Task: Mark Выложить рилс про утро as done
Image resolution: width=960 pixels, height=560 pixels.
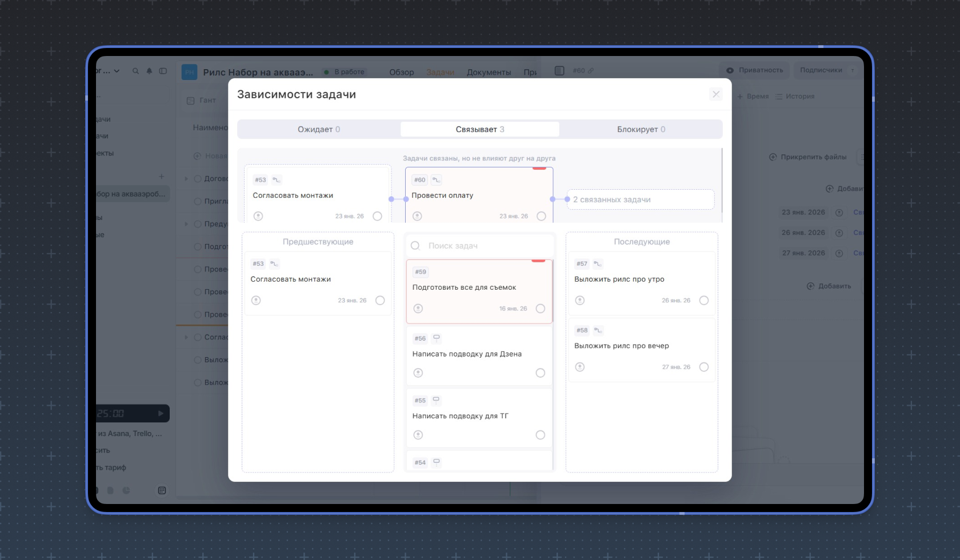Action: 703,301
